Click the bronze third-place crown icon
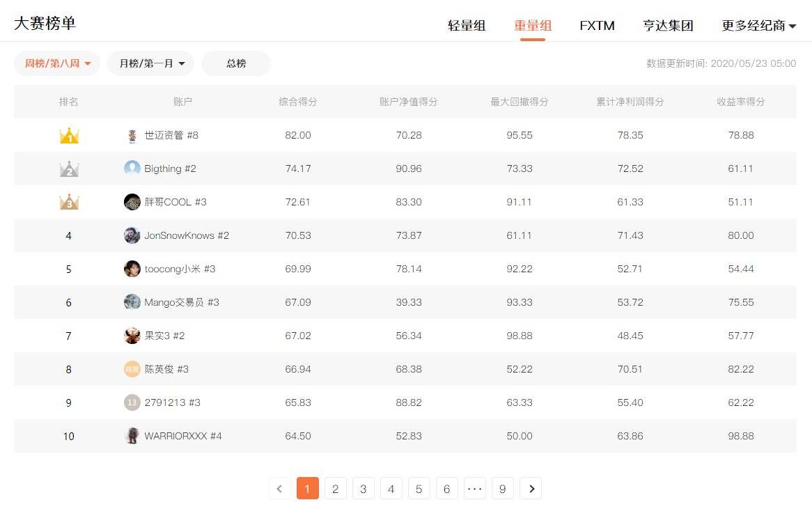The height and width of the screenshot is (516, 812). point(69,202)
